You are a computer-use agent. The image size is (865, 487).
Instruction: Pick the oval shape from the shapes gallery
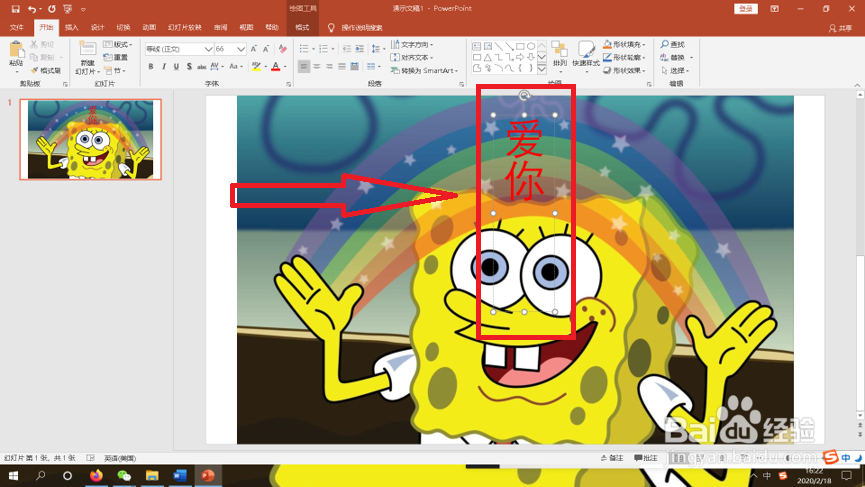point(531,46)
